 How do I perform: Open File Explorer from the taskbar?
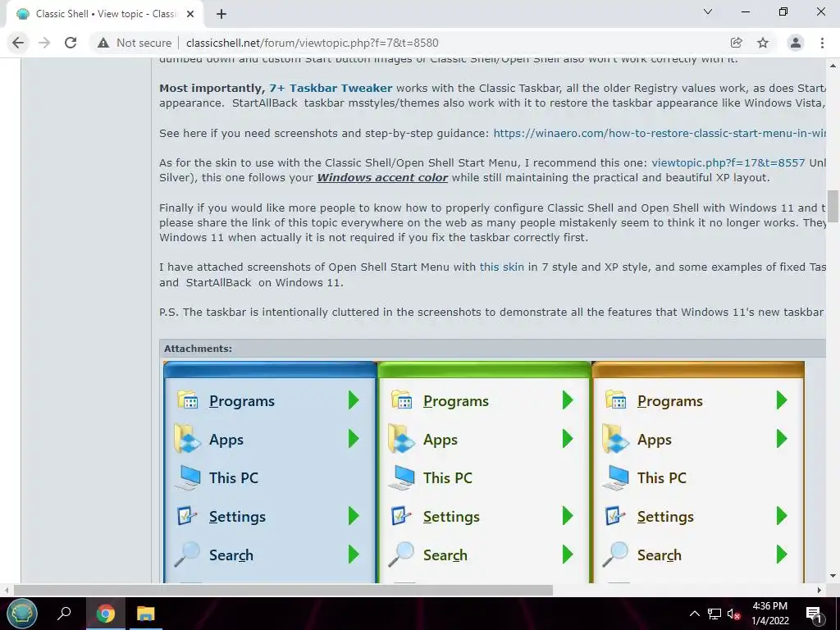pos(145,614)
